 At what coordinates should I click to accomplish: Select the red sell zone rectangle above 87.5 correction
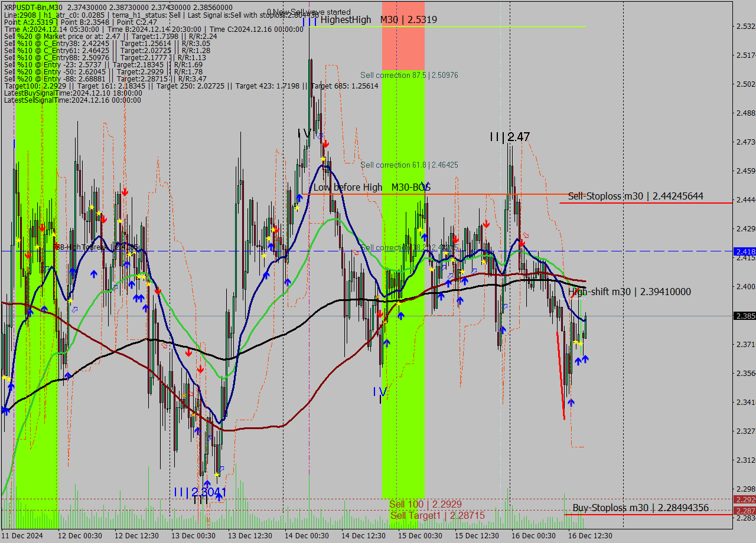point(403,35)
